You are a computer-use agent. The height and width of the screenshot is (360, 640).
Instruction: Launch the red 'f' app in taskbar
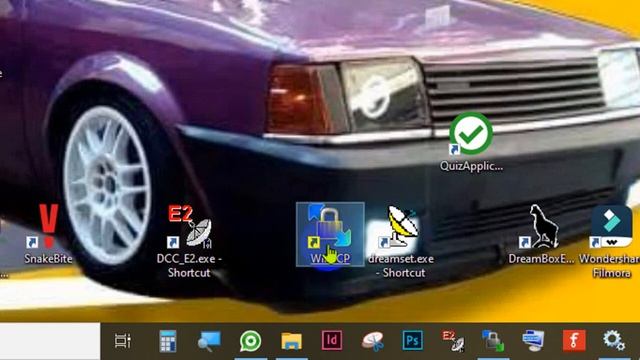coord(574,340)
